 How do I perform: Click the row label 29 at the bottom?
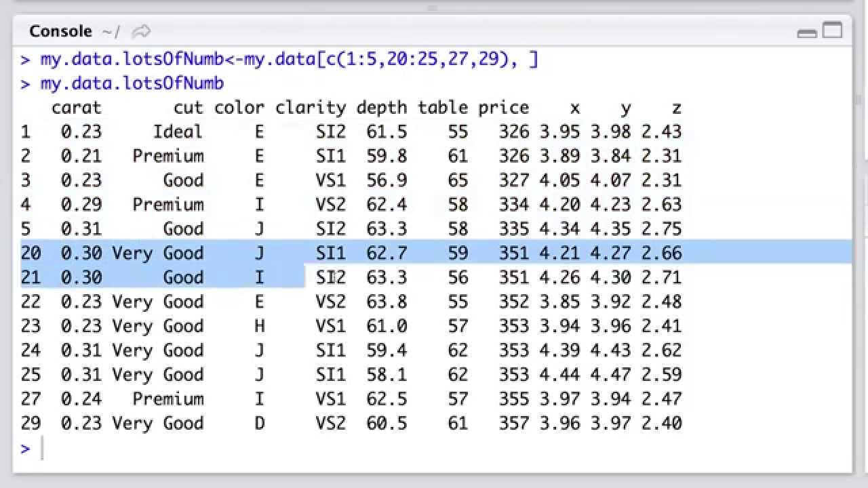tap(31, 423)
